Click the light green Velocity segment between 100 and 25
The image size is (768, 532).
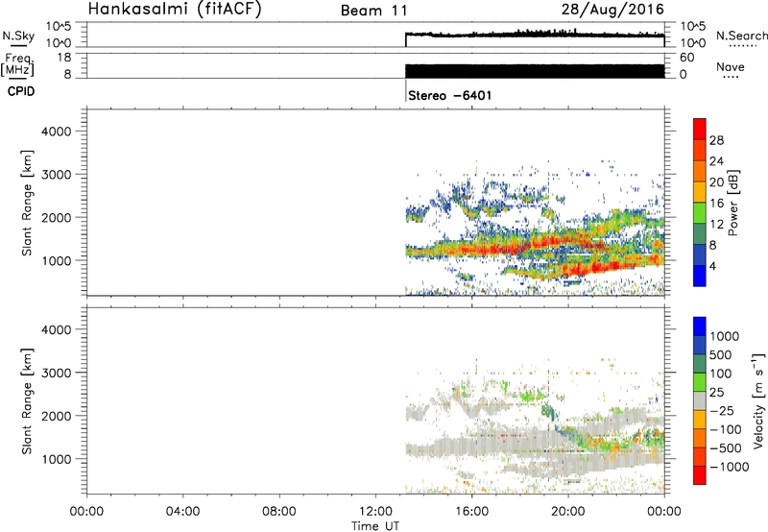pos(700,382)
